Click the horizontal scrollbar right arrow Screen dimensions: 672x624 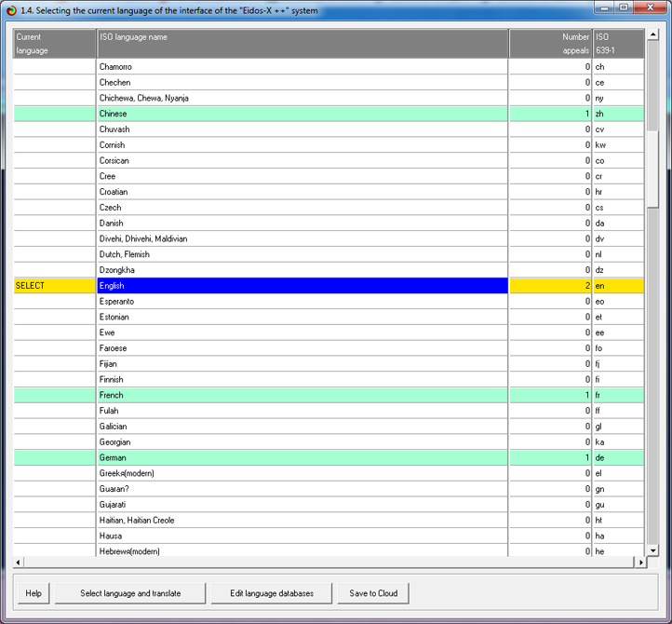coord(640,563)
